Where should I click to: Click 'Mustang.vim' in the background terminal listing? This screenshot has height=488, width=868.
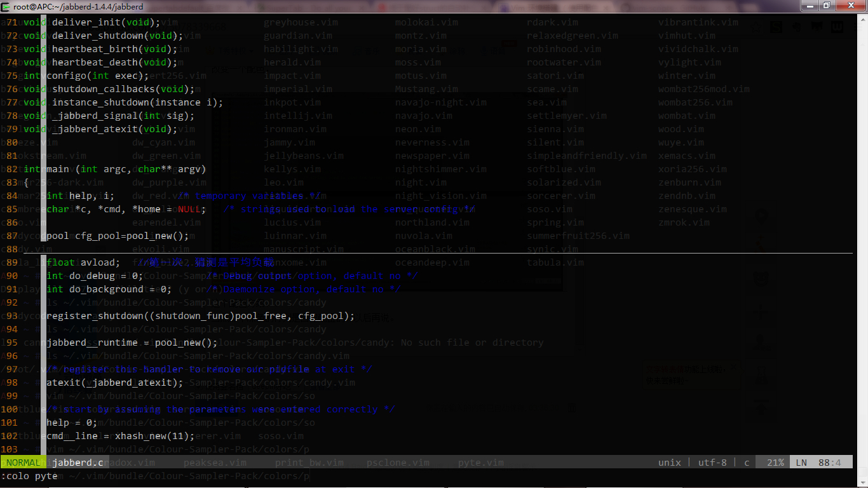[x=426, y=89]
